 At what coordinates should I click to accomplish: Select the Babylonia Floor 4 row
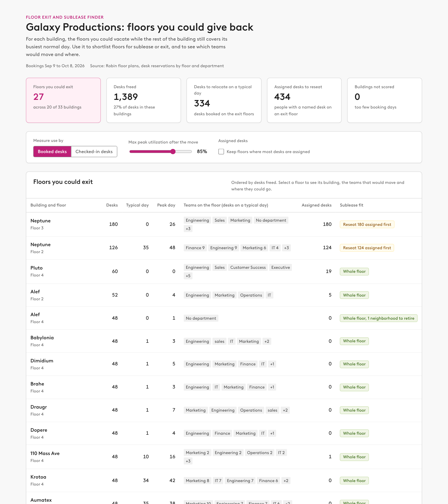coord(224,341)
